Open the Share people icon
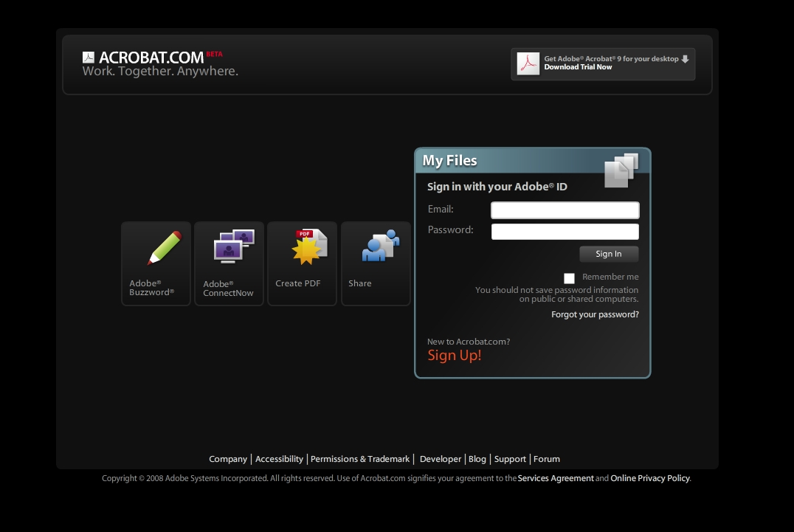The width and height of the screenshot is (794, 532). pyautogui.click(x=381, y=246)
